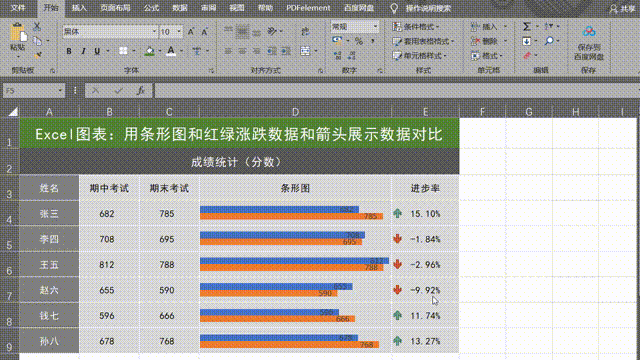Image resolution: width=640 pixels, height=360 pixels.
Task: Click the cell Borders icon
Action: coord(123,51)
